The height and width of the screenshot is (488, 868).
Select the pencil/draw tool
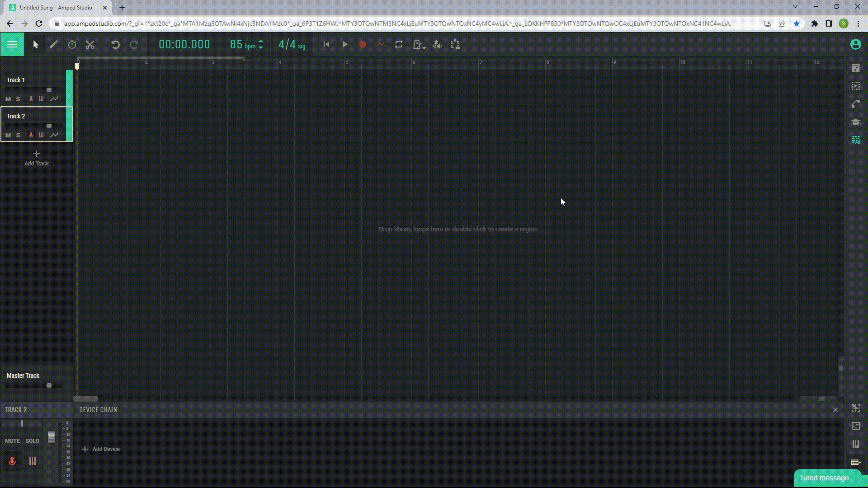(53, 44)
